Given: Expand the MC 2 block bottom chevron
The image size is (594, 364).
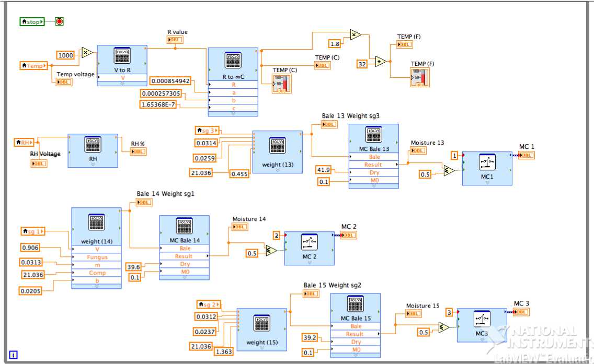Looking at the screenshot, I should (x=309, y=262).
